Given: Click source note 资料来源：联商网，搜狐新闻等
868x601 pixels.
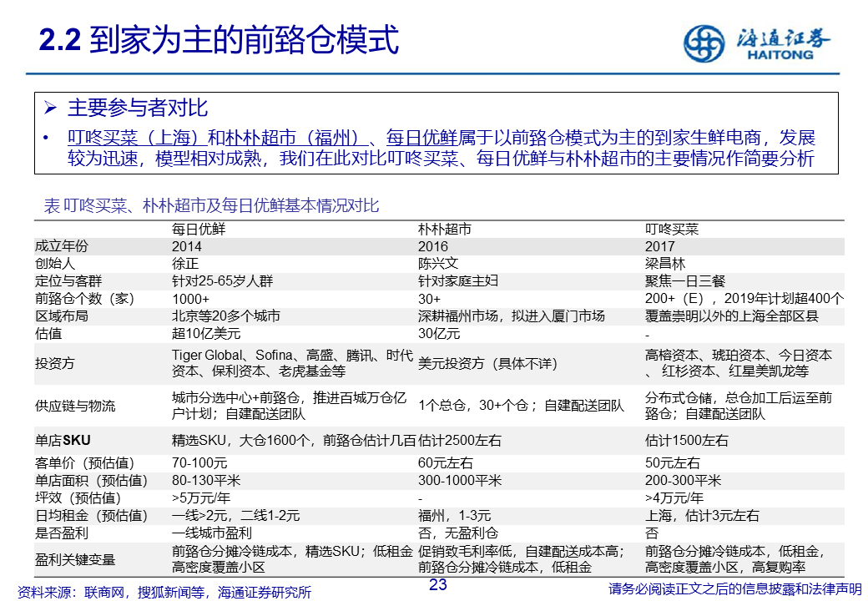Looking at the screenshot, I should pos(164,592).
